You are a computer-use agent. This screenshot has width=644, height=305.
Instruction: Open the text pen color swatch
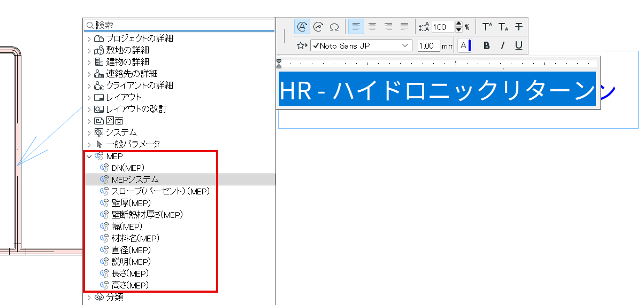465,45
